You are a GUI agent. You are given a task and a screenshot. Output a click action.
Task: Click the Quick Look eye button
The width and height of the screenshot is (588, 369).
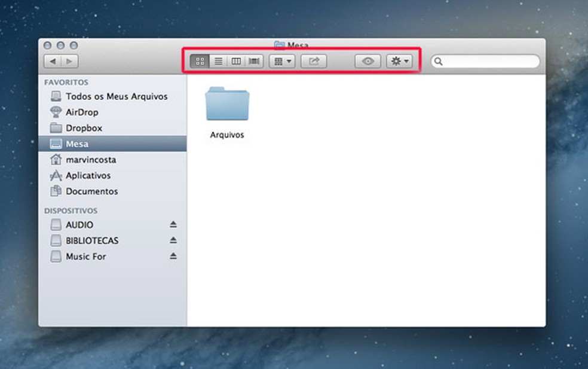point(368,61)
